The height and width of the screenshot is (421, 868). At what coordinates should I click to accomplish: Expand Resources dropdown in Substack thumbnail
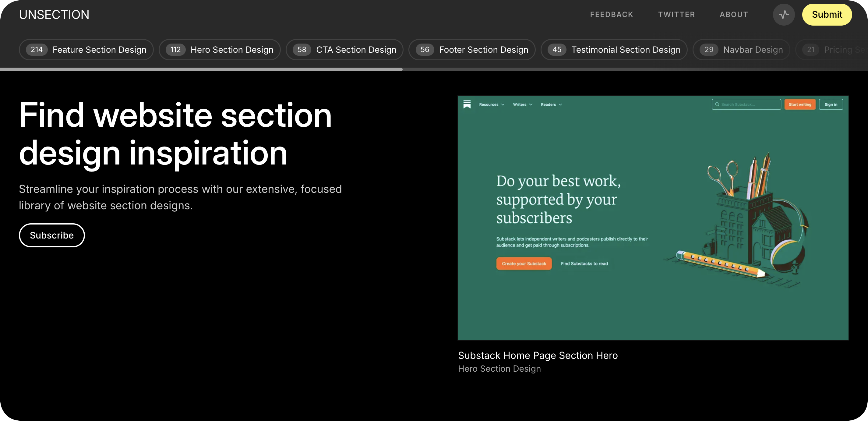tap(492, 104)
